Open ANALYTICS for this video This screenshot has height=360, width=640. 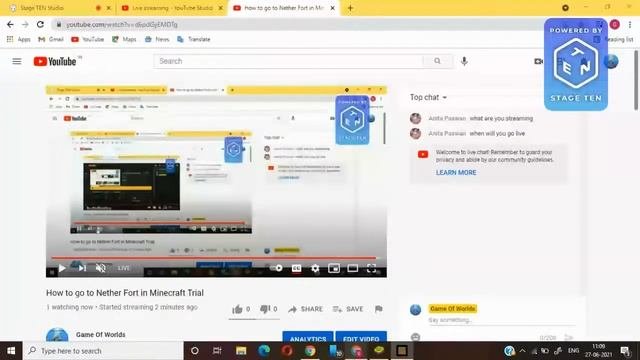308,337
